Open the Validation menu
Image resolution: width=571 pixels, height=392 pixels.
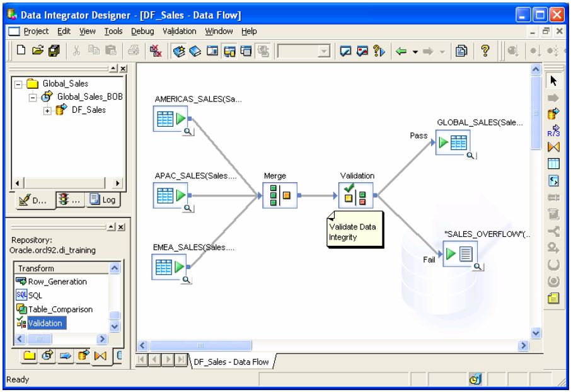179,32
